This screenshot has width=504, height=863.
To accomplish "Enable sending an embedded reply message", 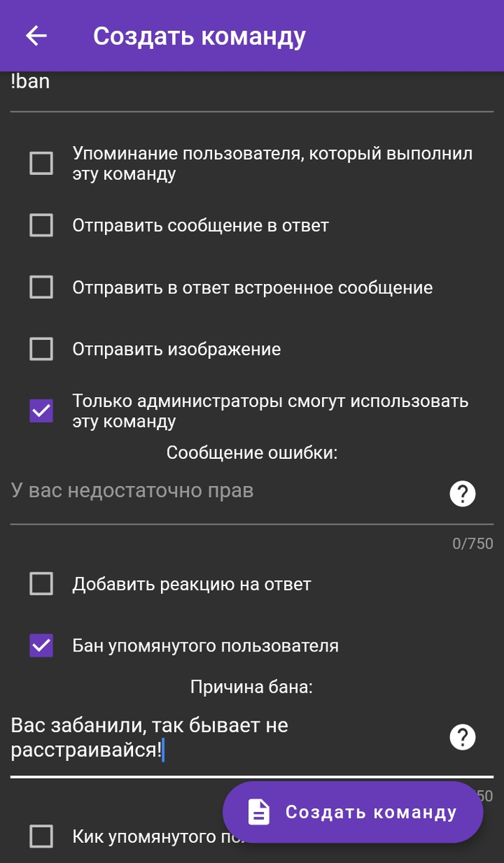I will [41, 287].
